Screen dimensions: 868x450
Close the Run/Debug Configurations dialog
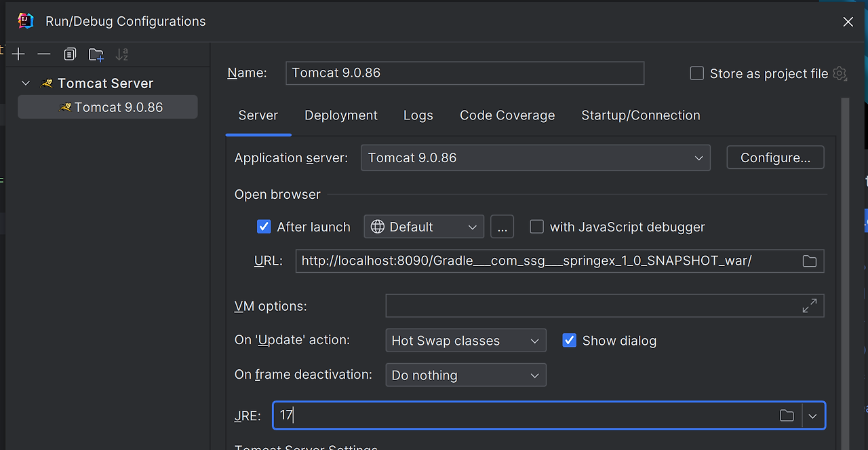848,22
